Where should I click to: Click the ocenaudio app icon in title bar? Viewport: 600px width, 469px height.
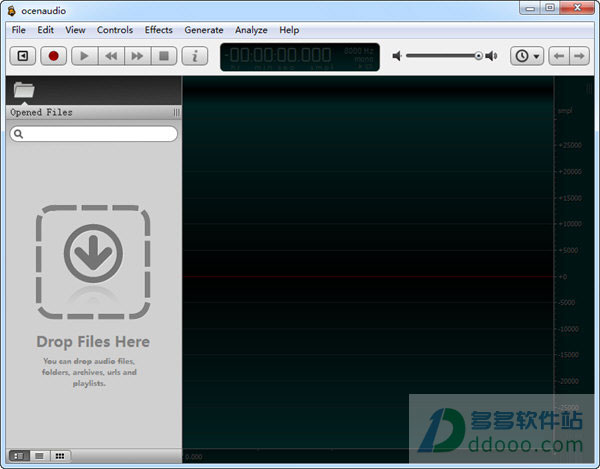[x=12, y=10]
